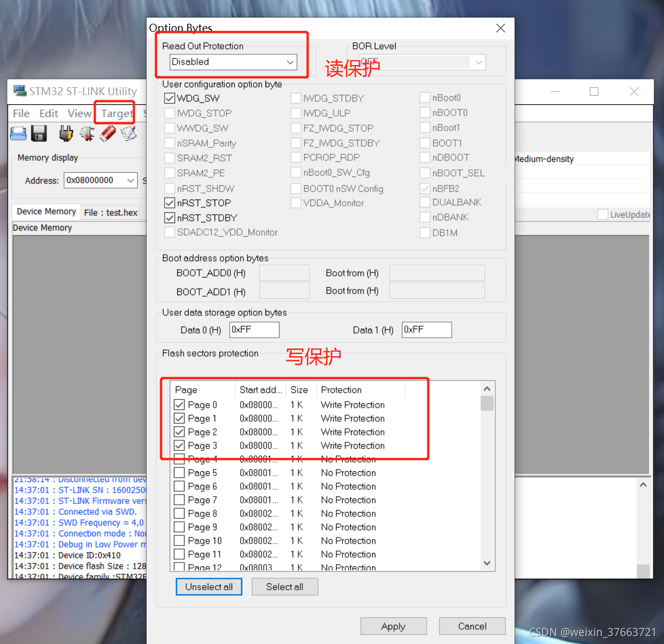The height and width of the screenshot is (644, 664).
Task: Select the Page 7 row label
Action: [x=203, y=500]
